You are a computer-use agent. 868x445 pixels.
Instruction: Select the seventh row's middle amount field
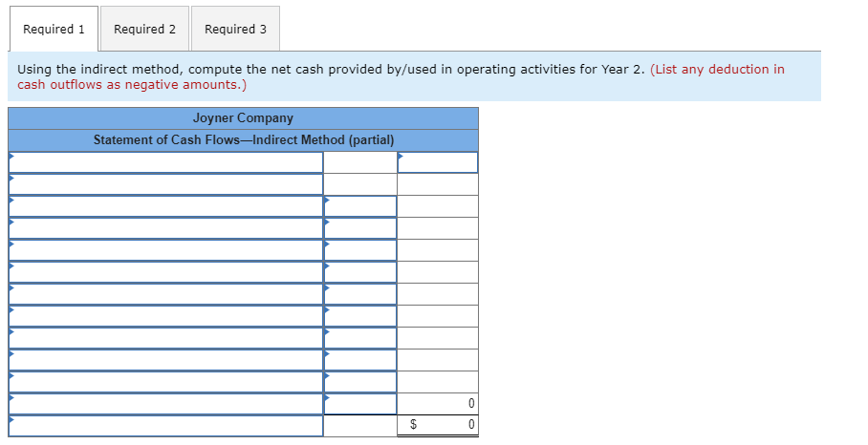[360, 294]
